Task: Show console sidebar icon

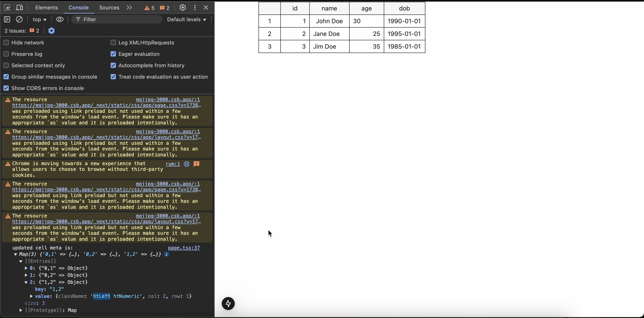Action: pos(7,19)
